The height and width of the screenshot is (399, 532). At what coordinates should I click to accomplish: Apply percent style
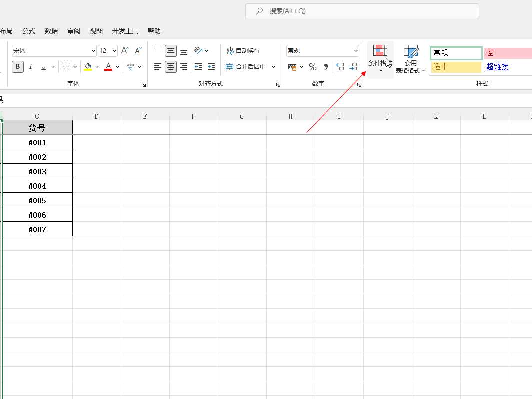click(x=313, y=67)
